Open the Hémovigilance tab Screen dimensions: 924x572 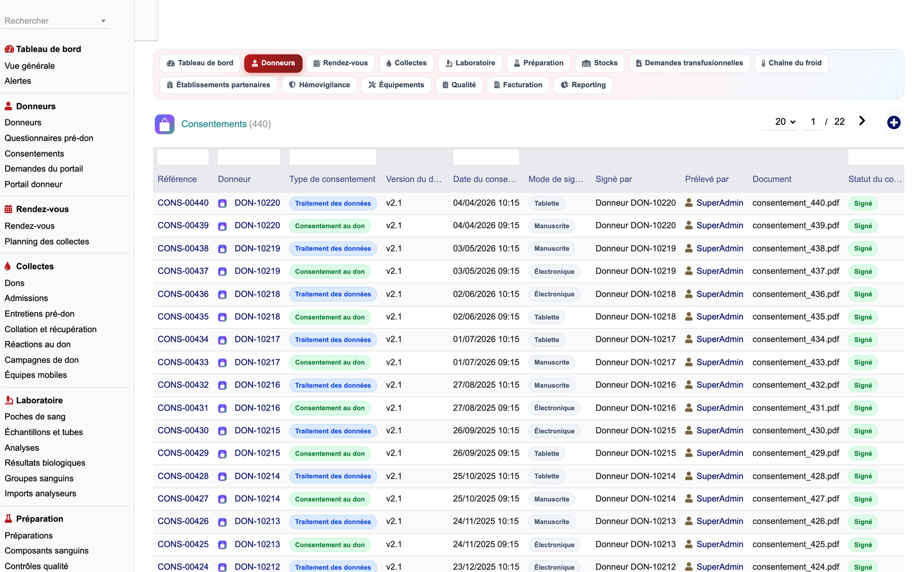point(319,85)
